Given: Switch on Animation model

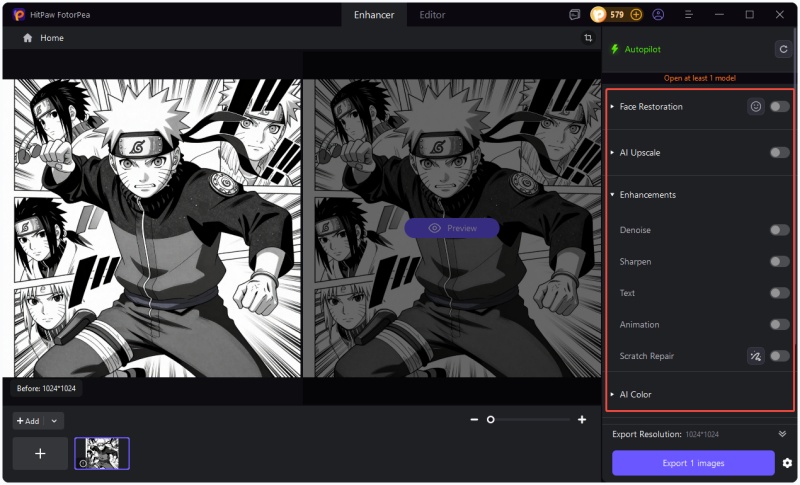Looking at the screenshot, I should (x=780, y=325).
